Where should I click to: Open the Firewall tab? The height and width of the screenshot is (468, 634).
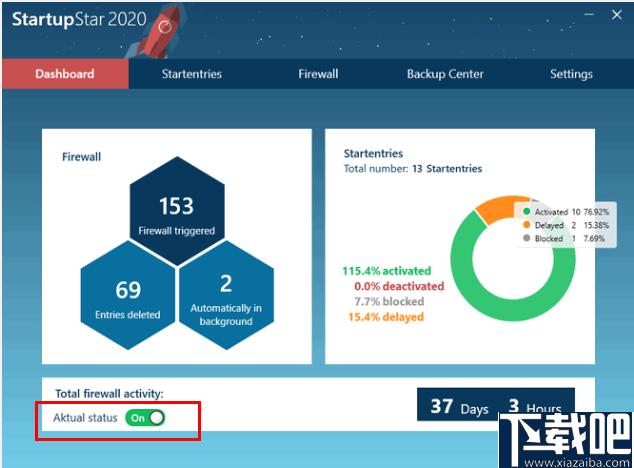[x=318, y=74]
